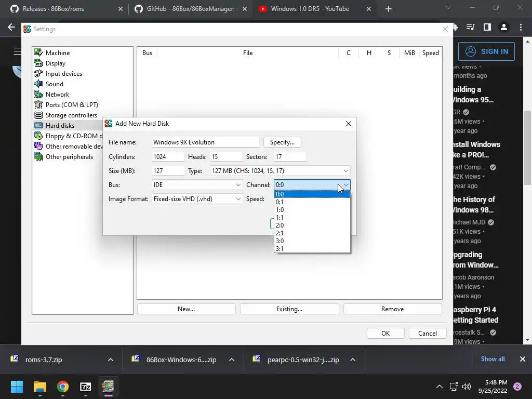Open the Bus IDE dropdown
The width and height of the screenshot is (532, 399).
pyautogui.click(x=197, y=185)
